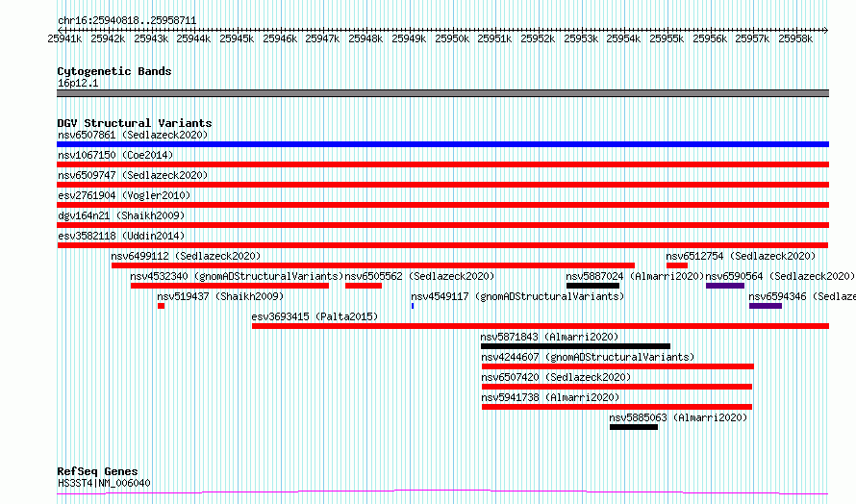
Task: Open nsv5887024 (Almarri2020) label
Action: (x=635, y=276)
